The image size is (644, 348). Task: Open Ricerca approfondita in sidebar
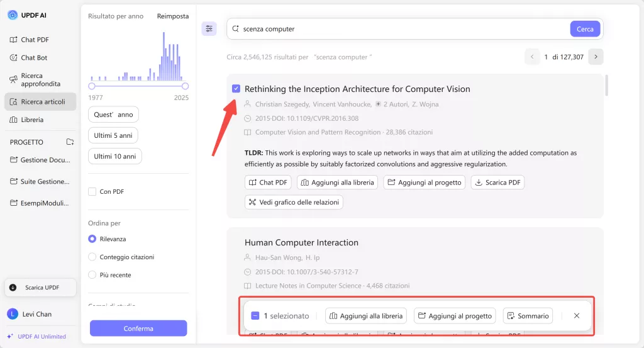pyautogui.click(x=35, y=80)
